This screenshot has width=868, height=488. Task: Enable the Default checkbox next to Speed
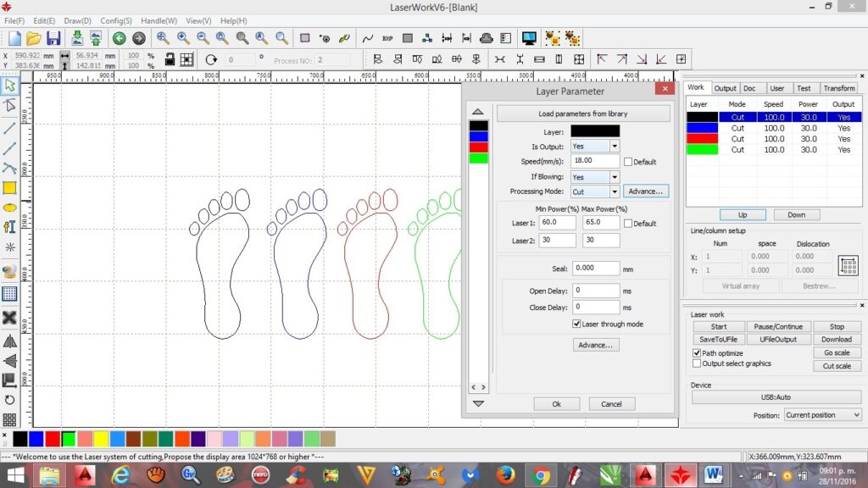click(628, 162)
